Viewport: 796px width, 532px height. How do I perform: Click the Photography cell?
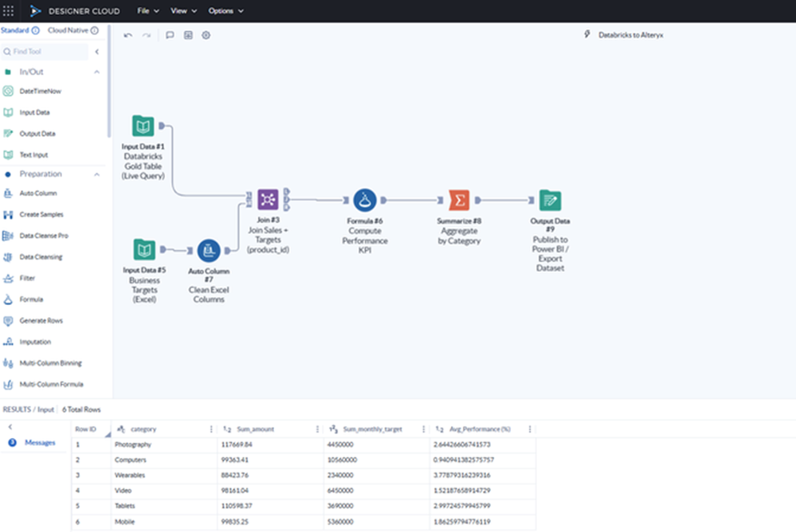coord(164,444)
